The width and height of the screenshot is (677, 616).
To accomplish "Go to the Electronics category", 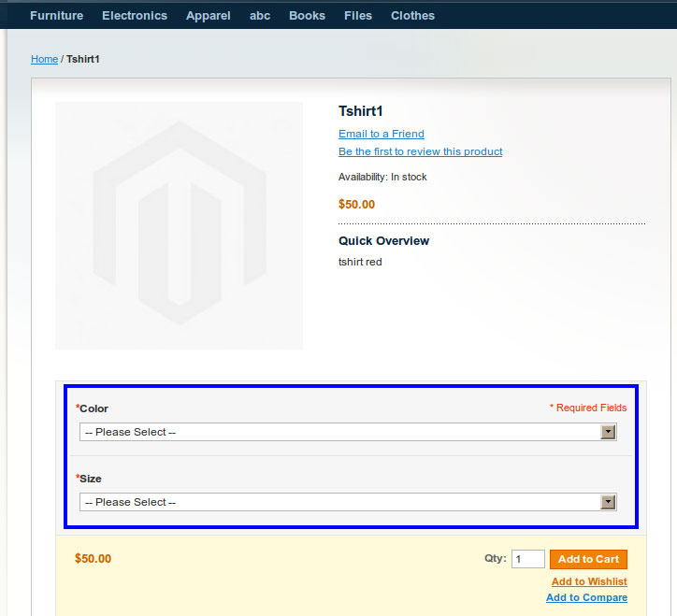I will coord(135,15).
